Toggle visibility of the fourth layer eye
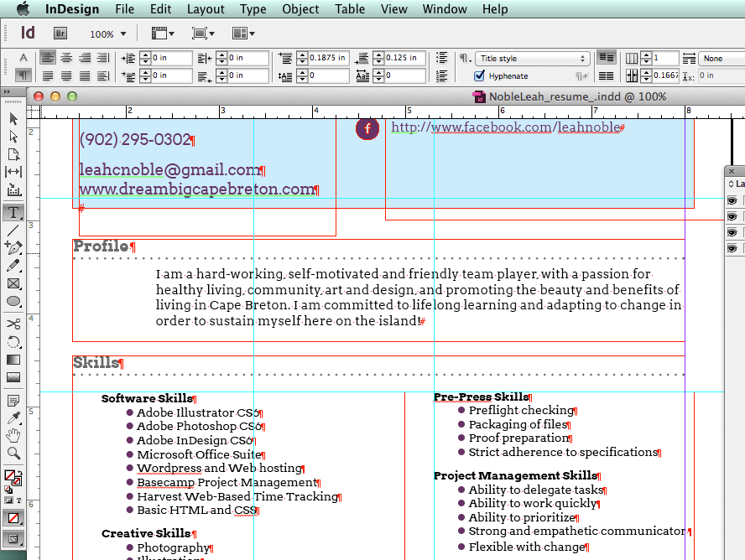This screenshot has height=560, width=745. coord(732,248)
